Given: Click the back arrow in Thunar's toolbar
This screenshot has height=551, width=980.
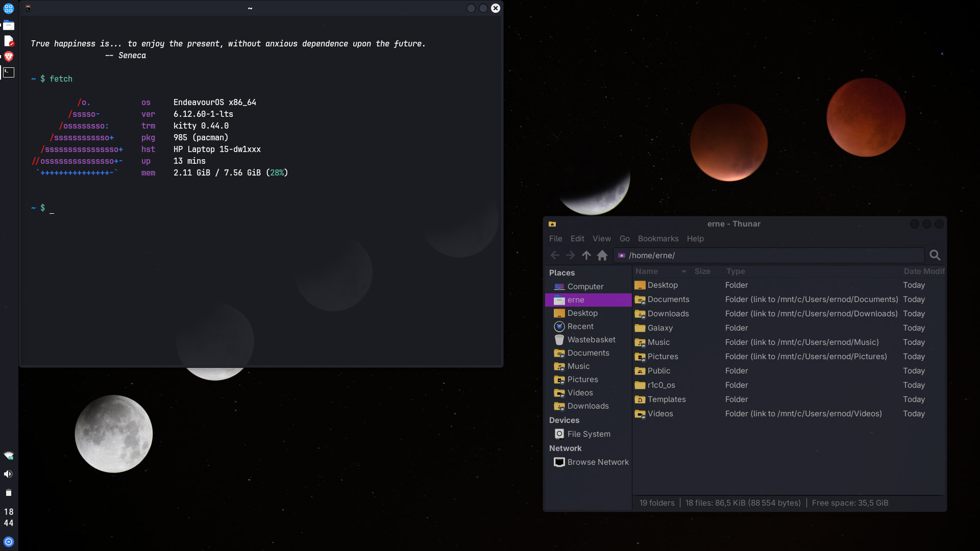Looking at the screenshot, I should coord(555,255).
